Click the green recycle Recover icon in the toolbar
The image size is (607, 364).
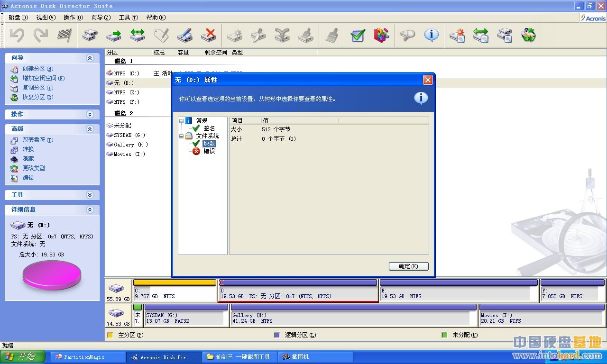(x=528, y=35)
